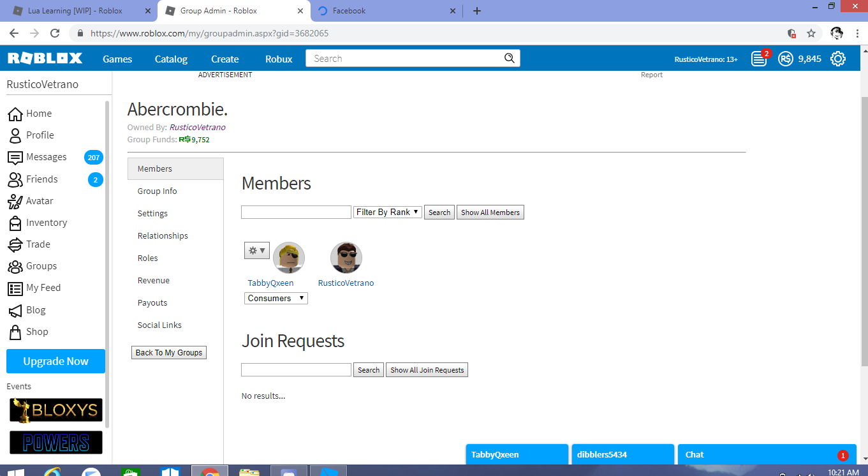Click the Owned By RusticoVetrano link
Viewport: 868px width, 476px height.
(197, 127)
